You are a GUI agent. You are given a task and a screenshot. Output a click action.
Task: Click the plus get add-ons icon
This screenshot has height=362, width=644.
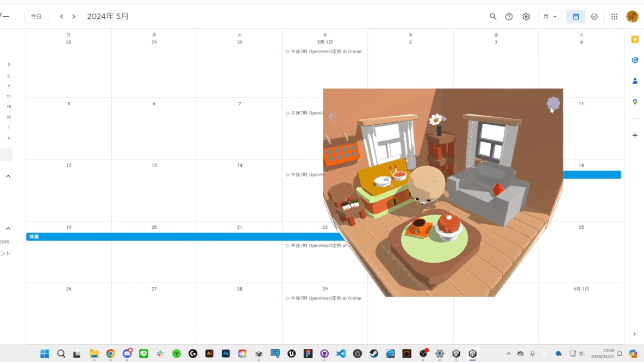coord(635,135)
